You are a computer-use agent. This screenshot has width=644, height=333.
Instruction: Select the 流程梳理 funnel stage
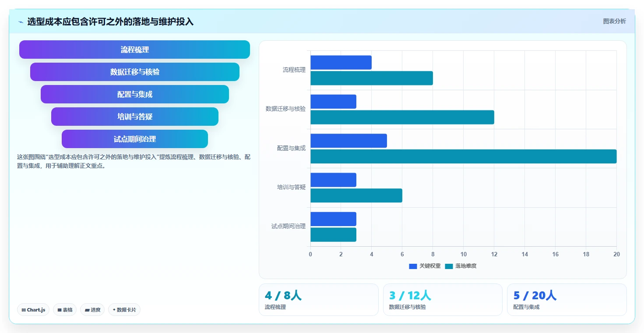[x=134, y=50]
